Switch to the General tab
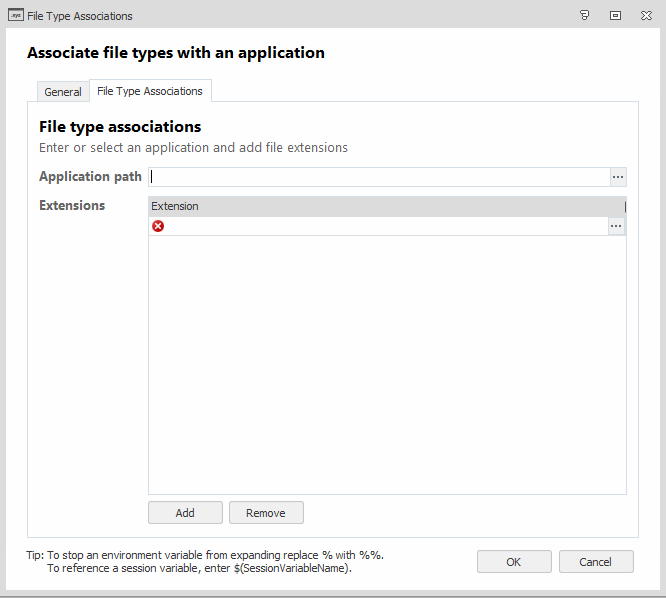This screenshot has height=598, width=666. click(63, 92)
